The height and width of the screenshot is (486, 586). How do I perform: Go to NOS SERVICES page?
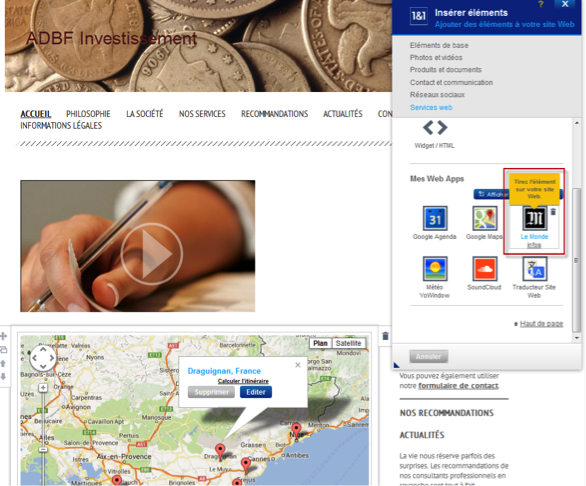pos(202,114)
